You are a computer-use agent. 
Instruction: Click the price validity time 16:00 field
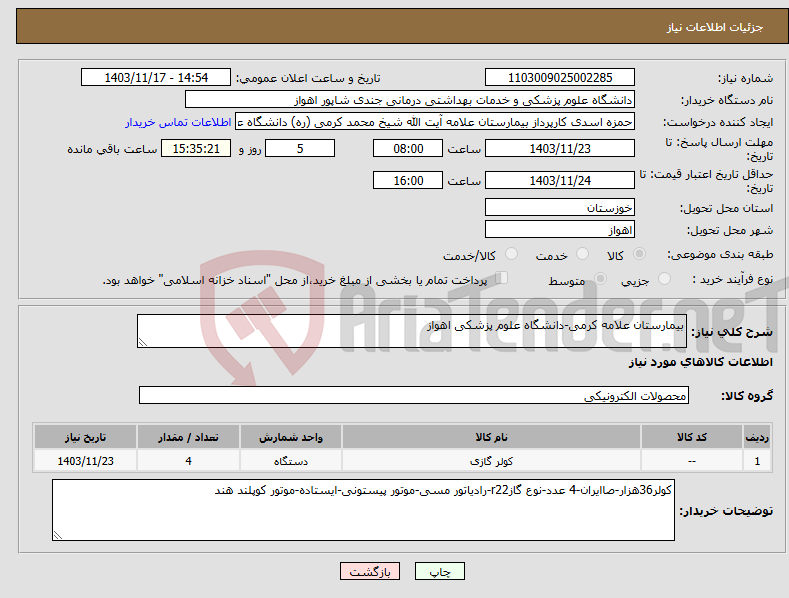pyautogui.click(x=408, y=180)
